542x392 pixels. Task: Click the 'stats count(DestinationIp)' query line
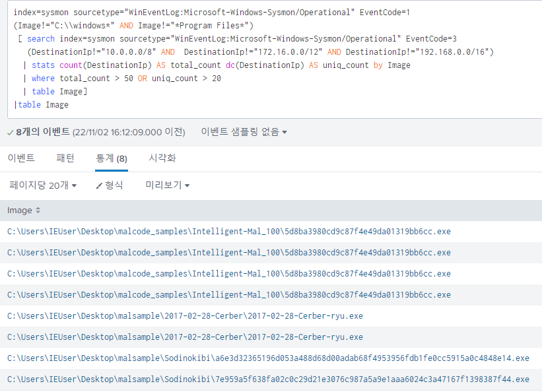[217, 65]
